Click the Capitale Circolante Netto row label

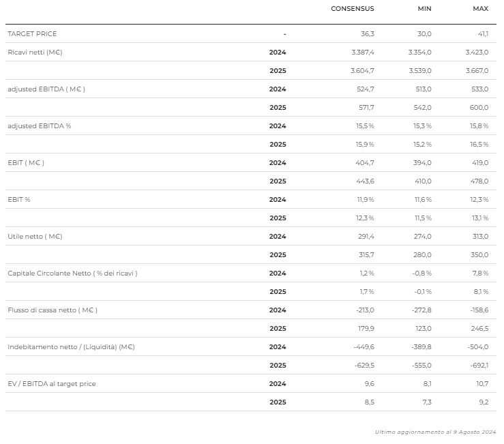[72, 273]
